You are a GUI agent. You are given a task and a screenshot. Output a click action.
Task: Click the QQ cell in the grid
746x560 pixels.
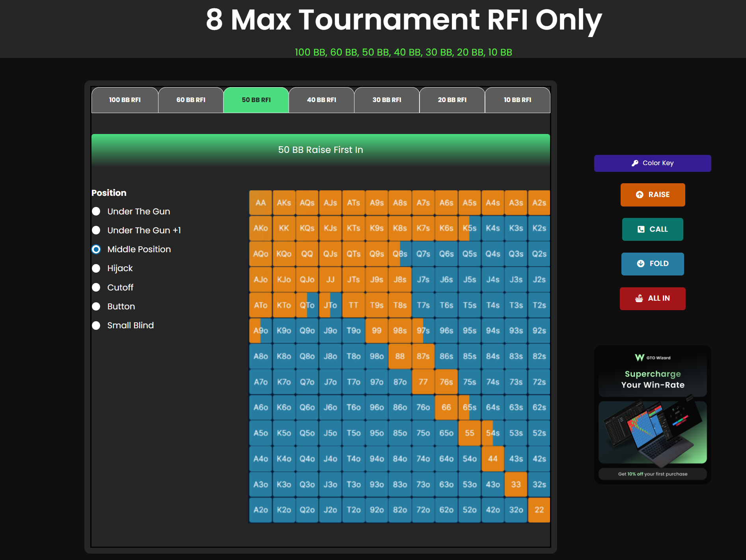(307, 254)
